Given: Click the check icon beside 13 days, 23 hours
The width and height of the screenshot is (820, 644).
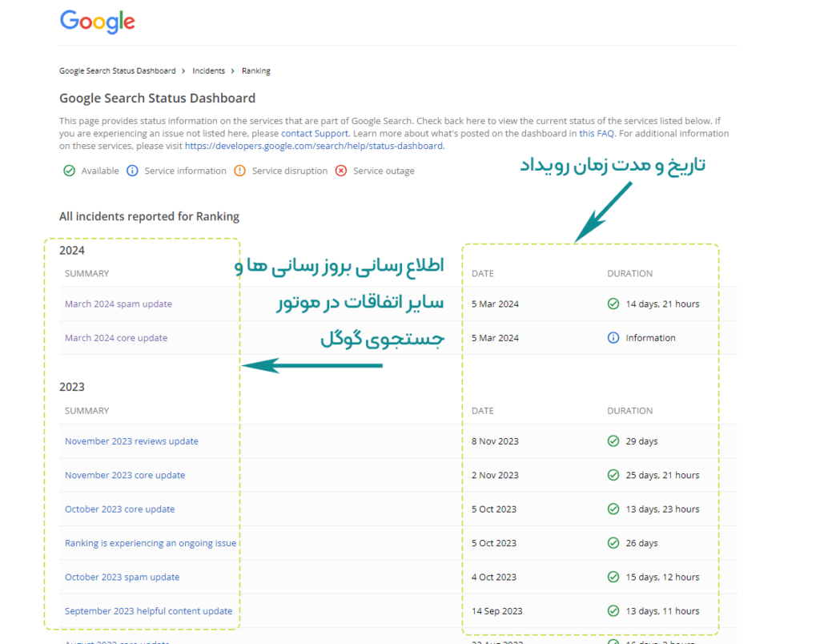Looking at the screenshot, I should 613,509.
